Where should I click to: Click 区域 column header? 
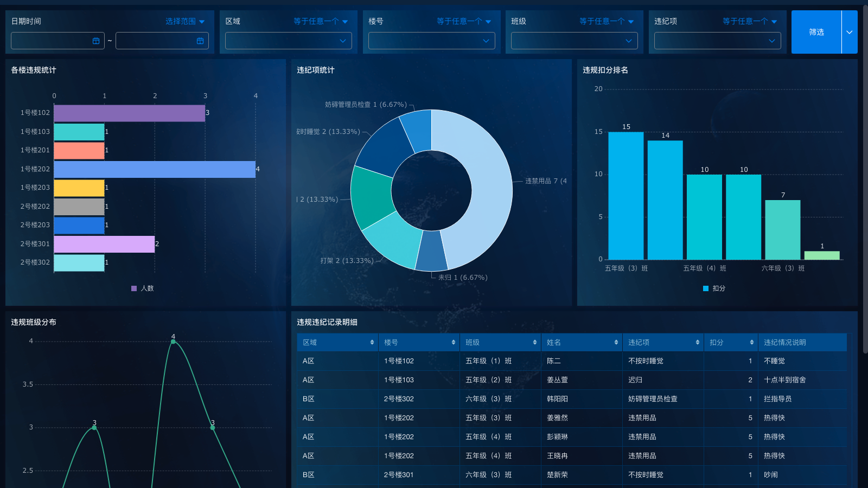coord(337,342)
